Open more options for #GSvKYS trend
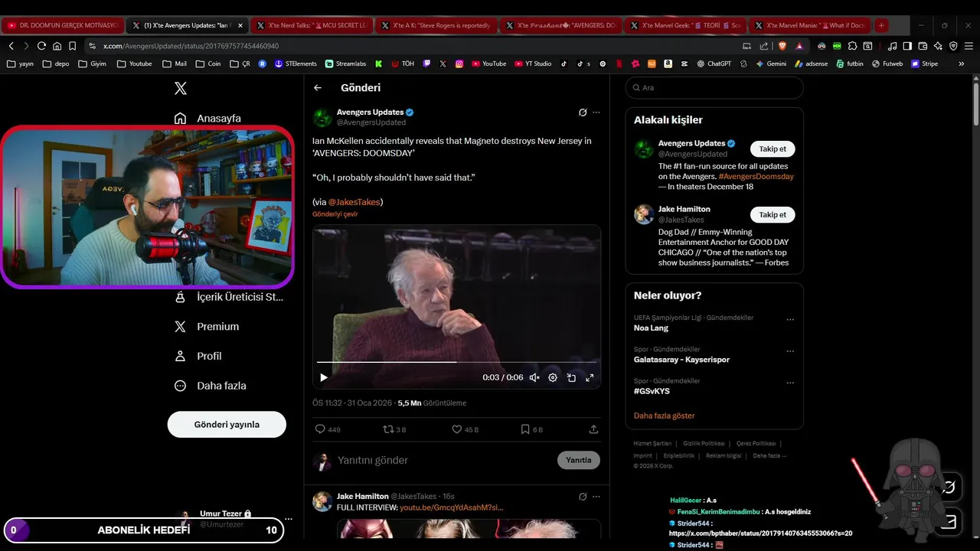This screenshot has width=980, height=551. 790,383
